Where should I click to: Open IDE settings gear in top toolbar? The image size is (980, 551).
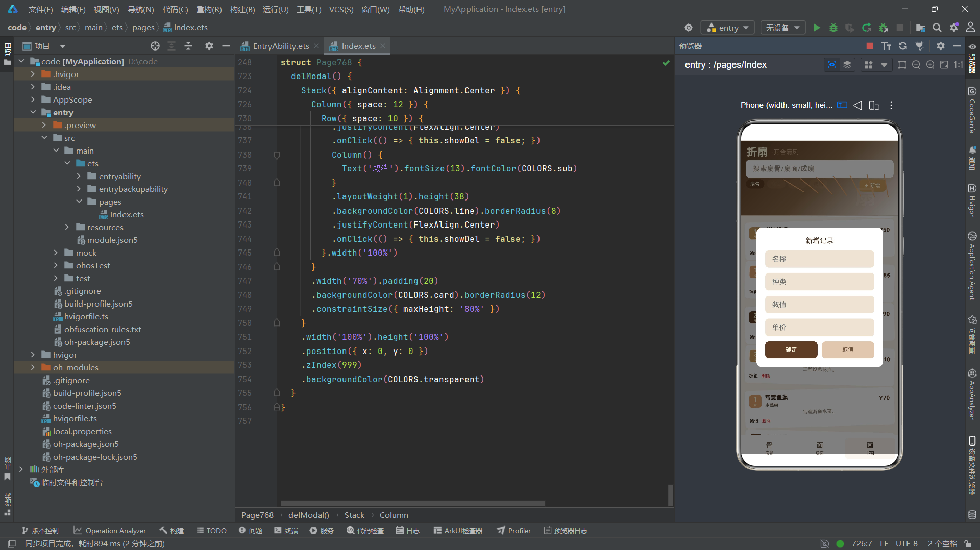pos(954,28)
